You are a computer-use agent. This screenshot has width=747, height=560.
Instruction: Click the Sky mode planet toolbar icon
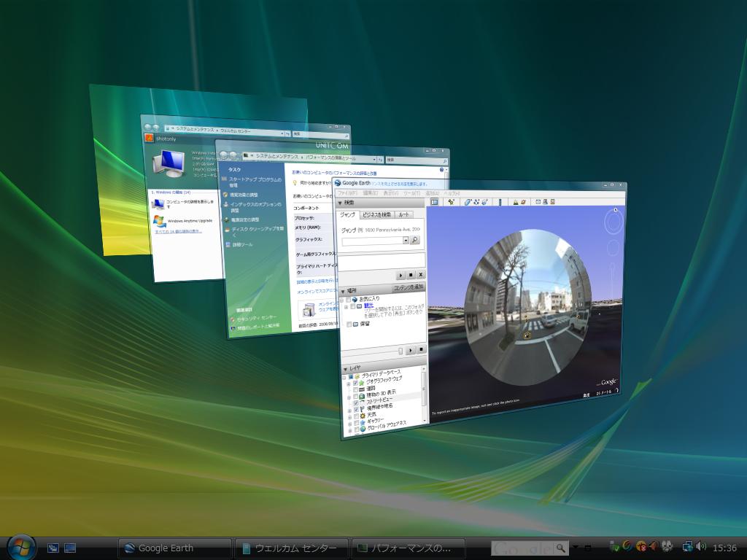tap(523, 202)
